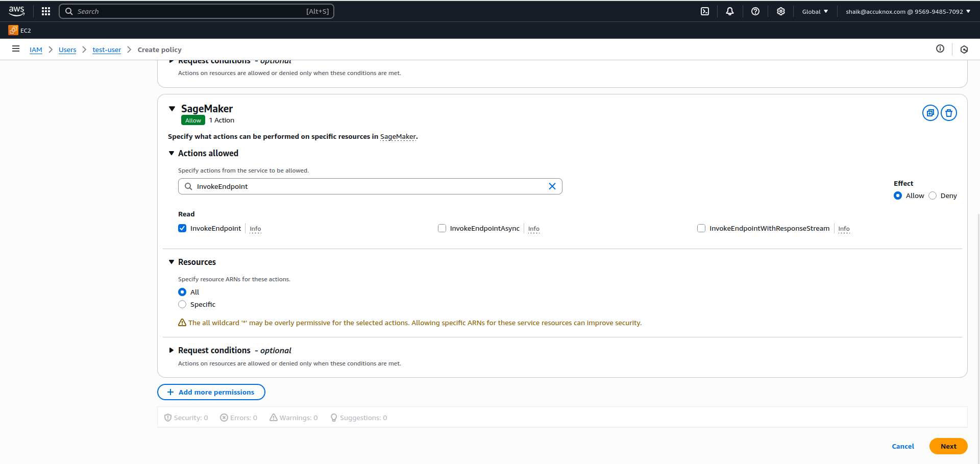Click the SageMaker statement duplicate icon
Viewport: 980px width, 464px height.
(x=930, y=113)
